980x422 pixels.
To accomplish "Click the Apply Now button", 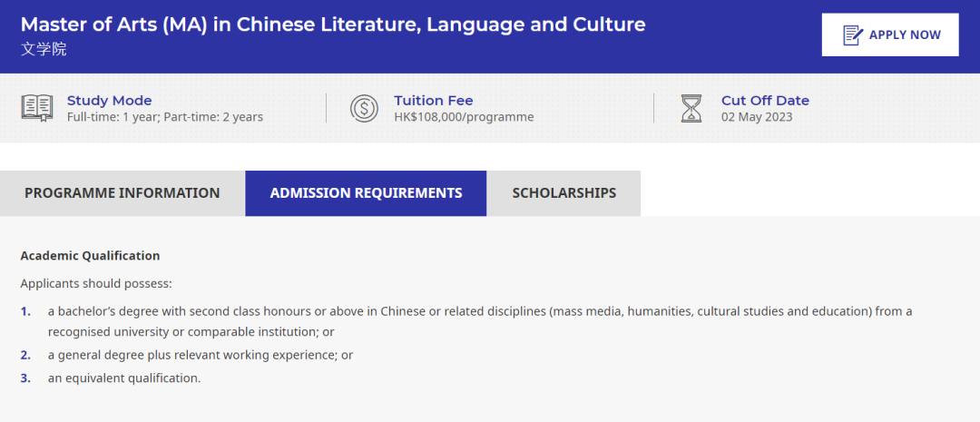I will click(889, 35).
